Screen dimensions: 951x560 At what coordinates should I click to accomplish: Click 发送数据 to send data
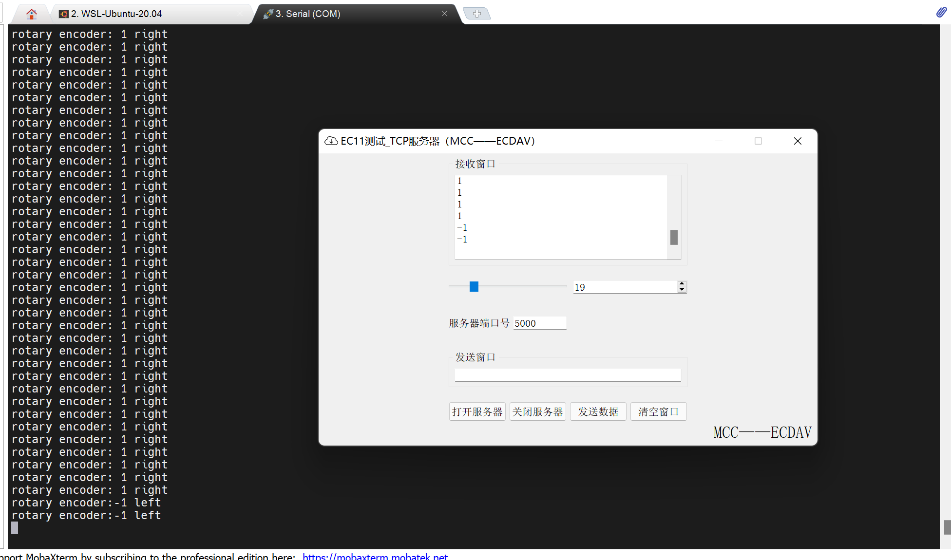[598, 411]
